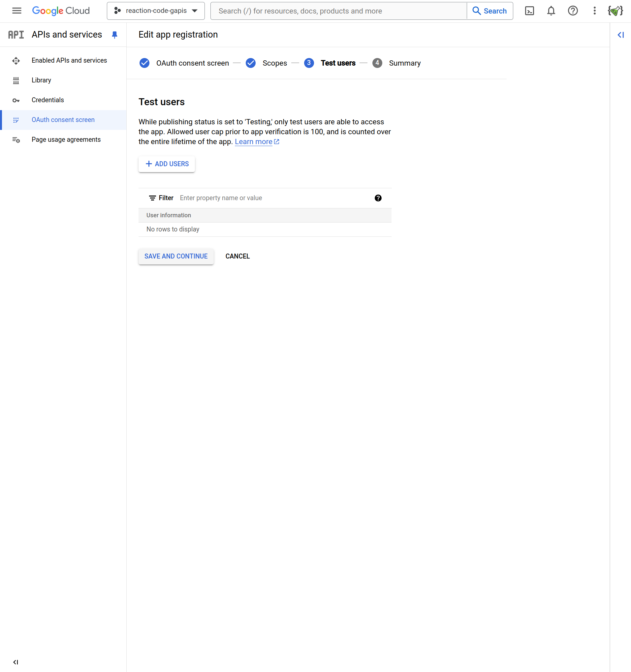Screen dimensions: 631x672
Task: Go to Enabled APIs and services
Action: (x=69, y=61)
